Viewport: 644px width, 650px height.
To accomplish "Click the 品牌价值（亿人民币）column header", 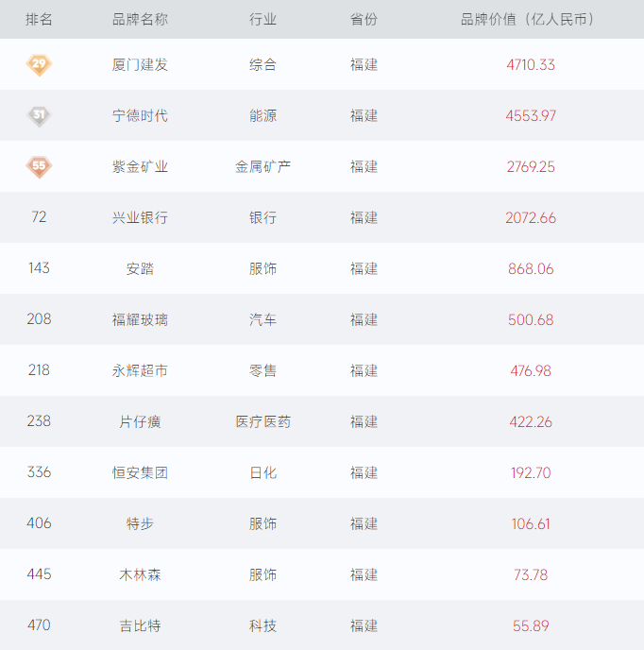I will click(x=531, y=20).
